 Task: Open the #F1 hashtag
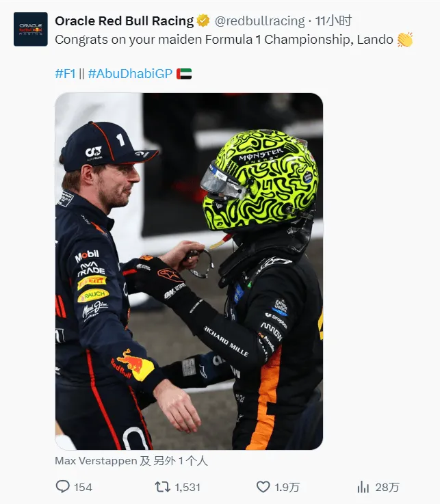[x=65, y=74]
